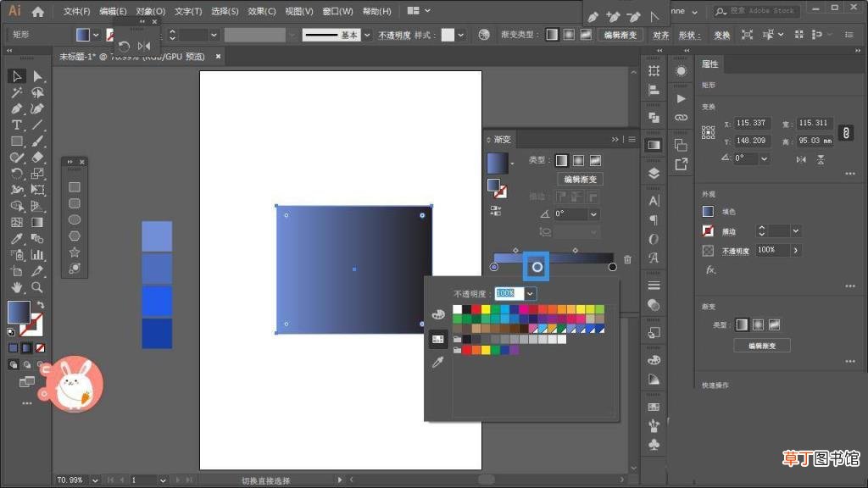This screenshot has height=488, width=868.
Task: Open the zoom level dropdown
Action: click(x=95, y=480)
